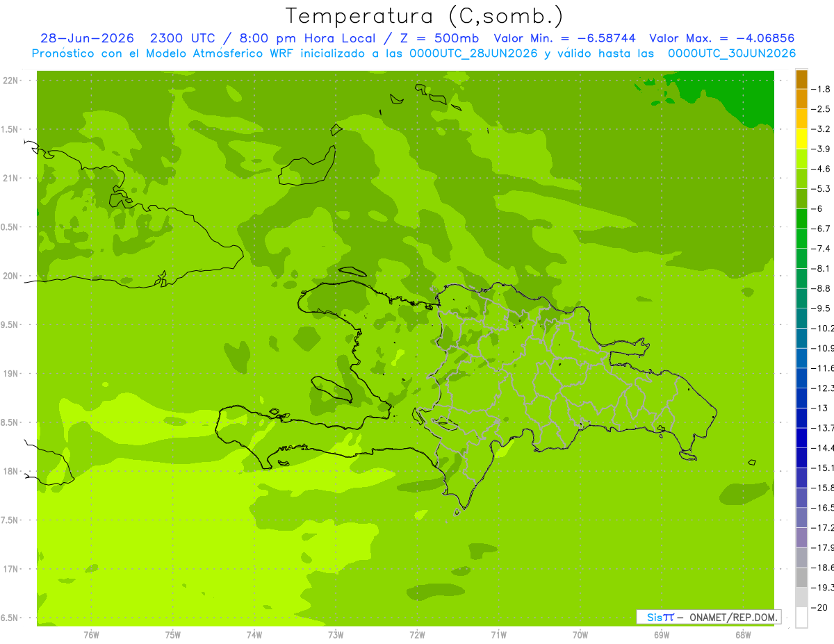Click the '71W' longitude label
The height and width of the screenshot is (644, 834).
[498, 634]
